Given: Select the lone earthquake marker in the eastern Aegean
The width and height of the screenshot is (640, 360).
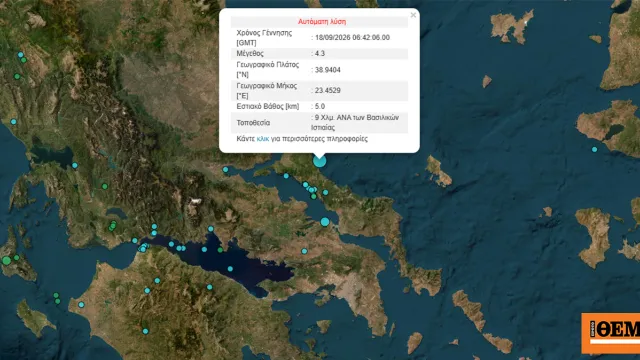Looking at the screenshot, I should tap(595, 149).
